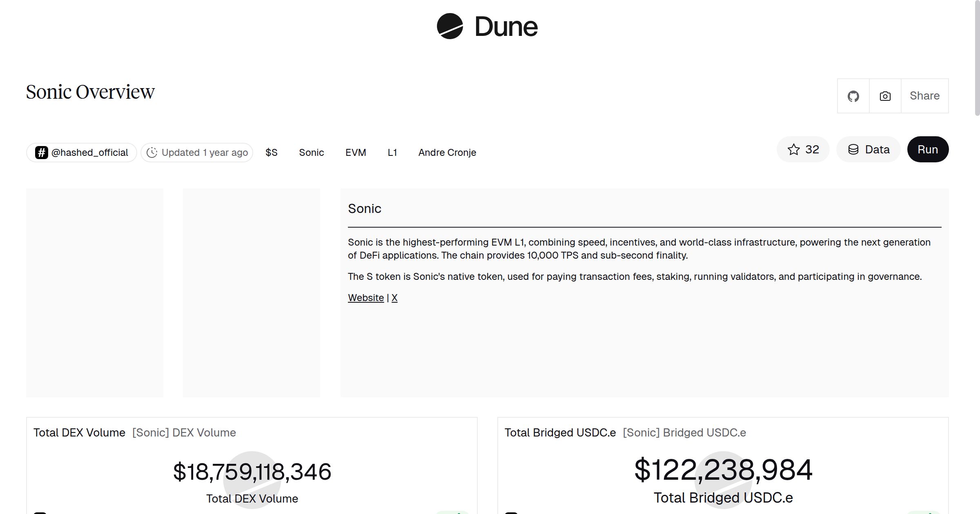Open the GitHub icon in the toolbar
This screenshot has width=980, height=514.
[853, 96]
